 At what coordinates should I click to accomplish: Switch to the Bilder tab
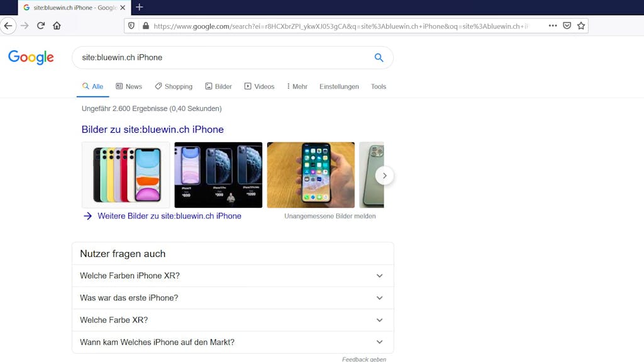click(218, 86)
